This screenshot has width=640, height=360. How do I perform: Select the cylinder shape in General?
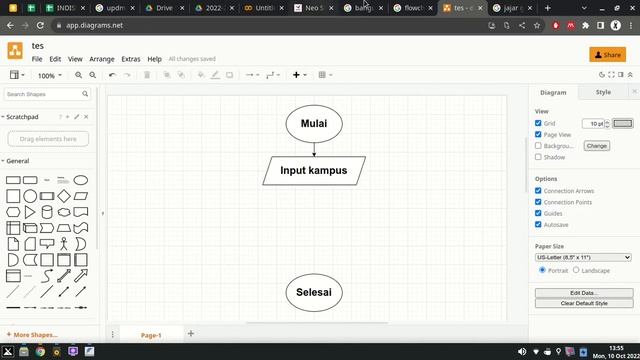pos(47,212)
